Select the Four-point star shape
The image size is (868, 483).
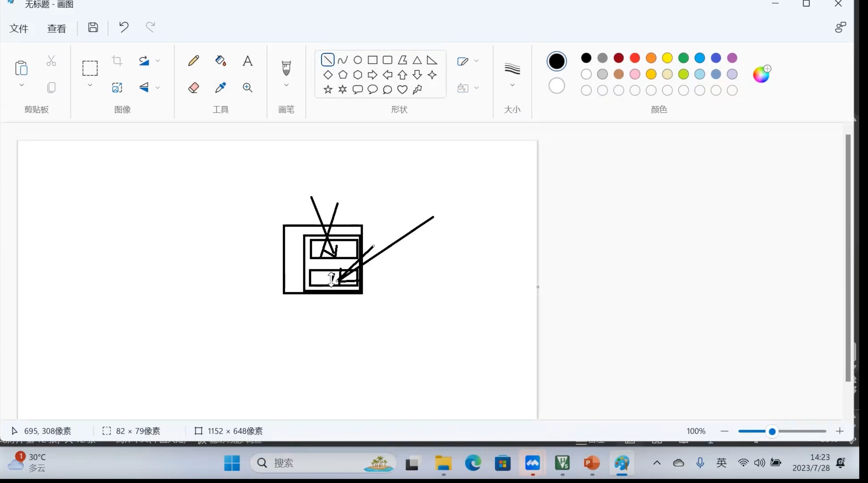pos(432,75)
